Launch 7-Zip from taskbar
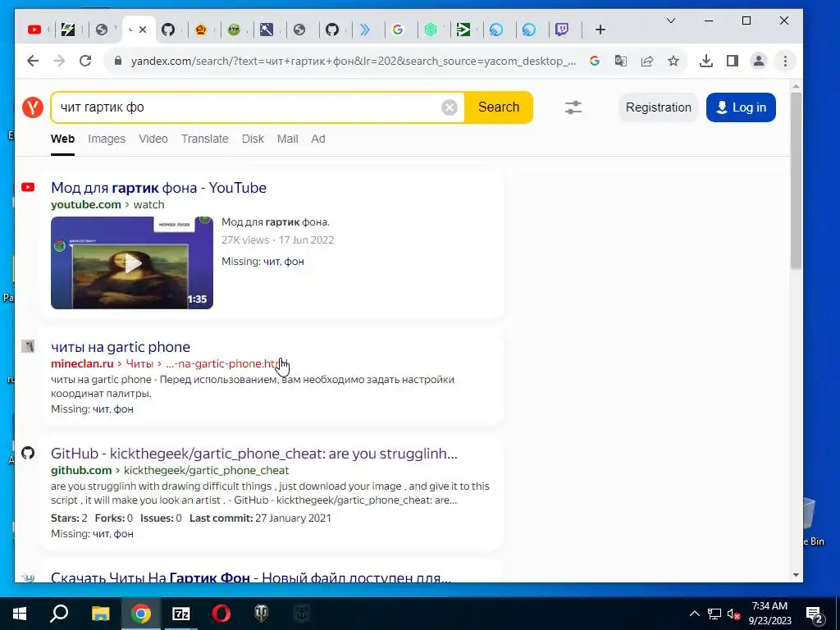This screenshot has height=630, width=840. (x=181, y=614)
